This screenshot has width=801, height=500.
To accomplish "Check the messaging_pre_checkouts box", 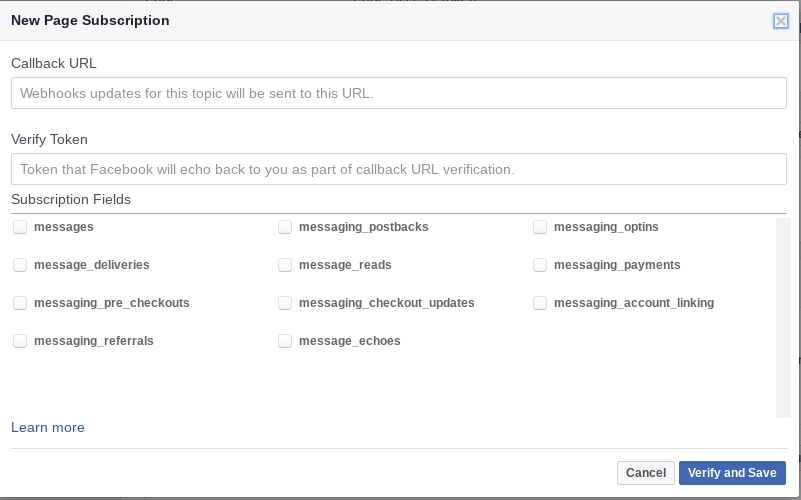I will (20, 303).
